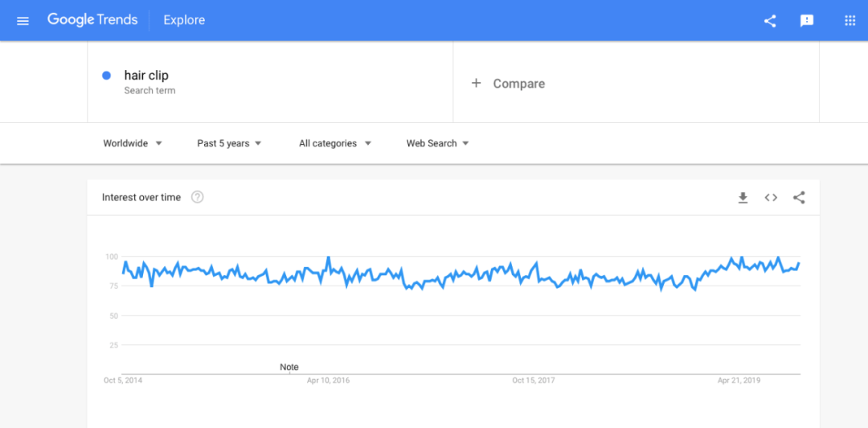Open the hamburger main menu
The image size is (868, 428).
click(23, 21)
